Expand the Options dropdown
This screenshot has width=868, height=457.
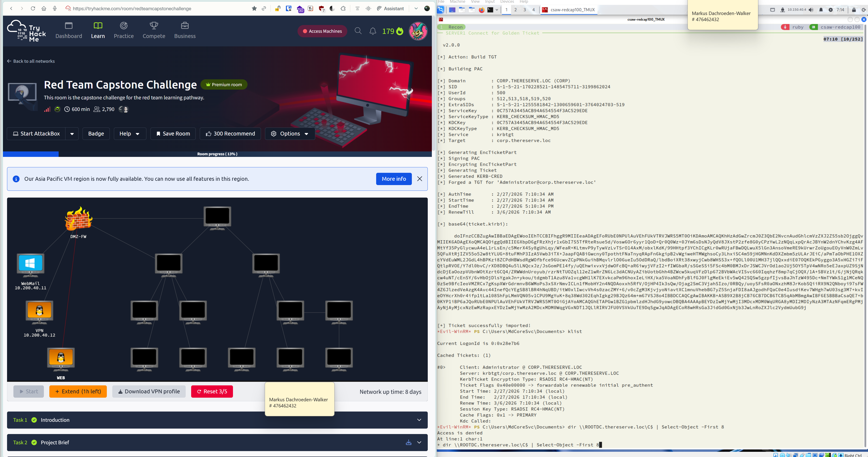point(290,134)
